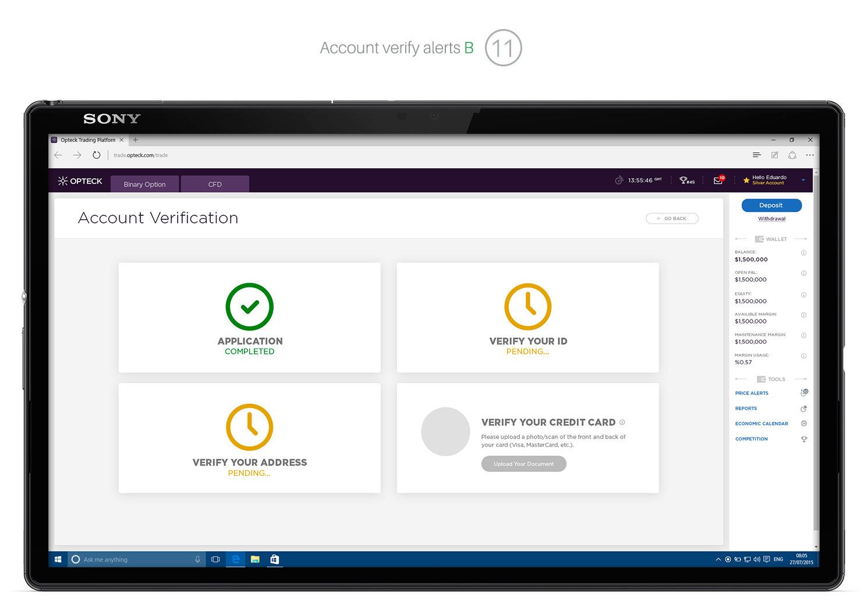Click the gray credit card placeholder circle

coord(445,431)
